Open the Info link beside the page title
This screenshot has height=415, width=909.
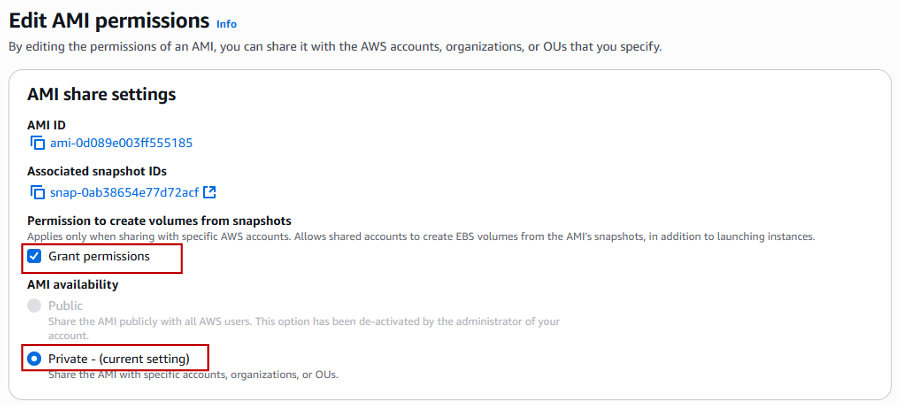tap(227, 24)
